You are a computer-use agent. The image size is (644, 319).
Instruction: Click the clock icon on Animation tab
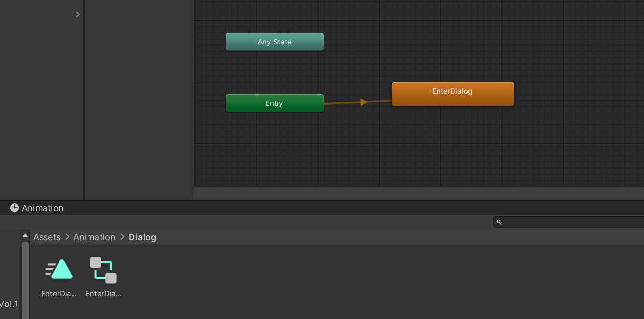click(15, 208)
